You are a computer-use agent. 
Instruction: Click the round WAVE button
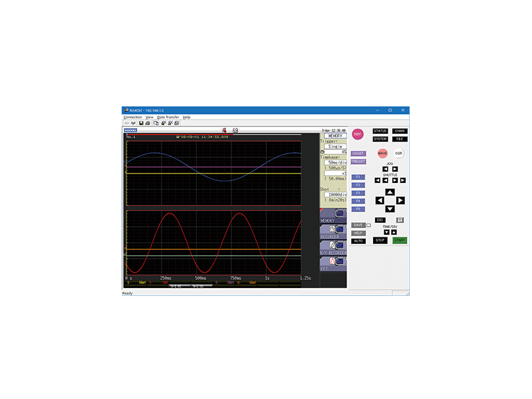click(x=382, y=154)
